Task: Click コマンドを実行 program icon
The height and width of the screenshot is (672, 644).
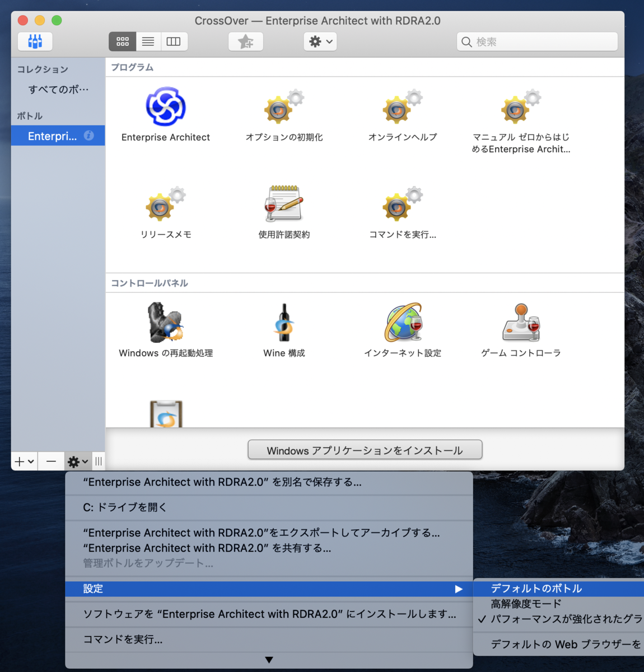Action: [402, 204]
